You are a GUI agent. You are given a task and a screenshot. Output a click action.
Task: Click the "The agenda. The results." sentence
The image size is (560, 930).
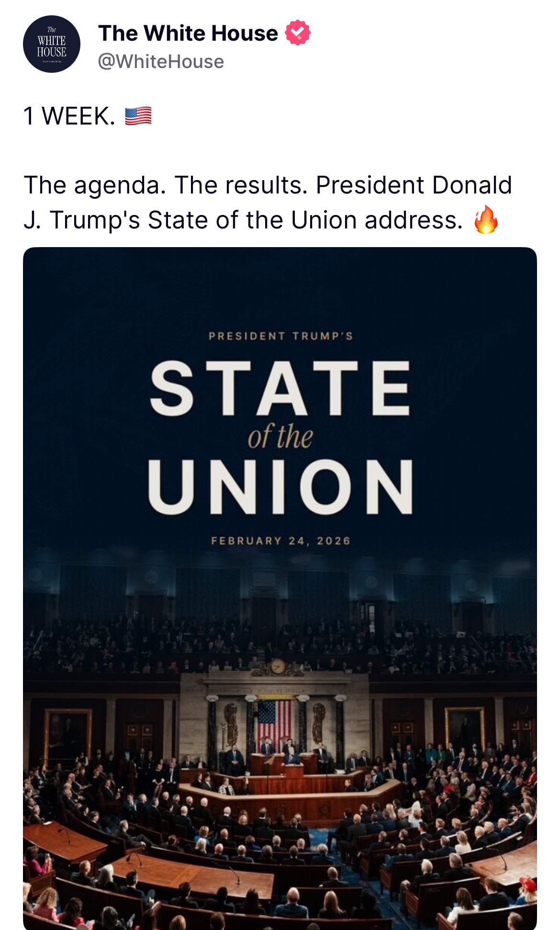(x=165, y=185)
